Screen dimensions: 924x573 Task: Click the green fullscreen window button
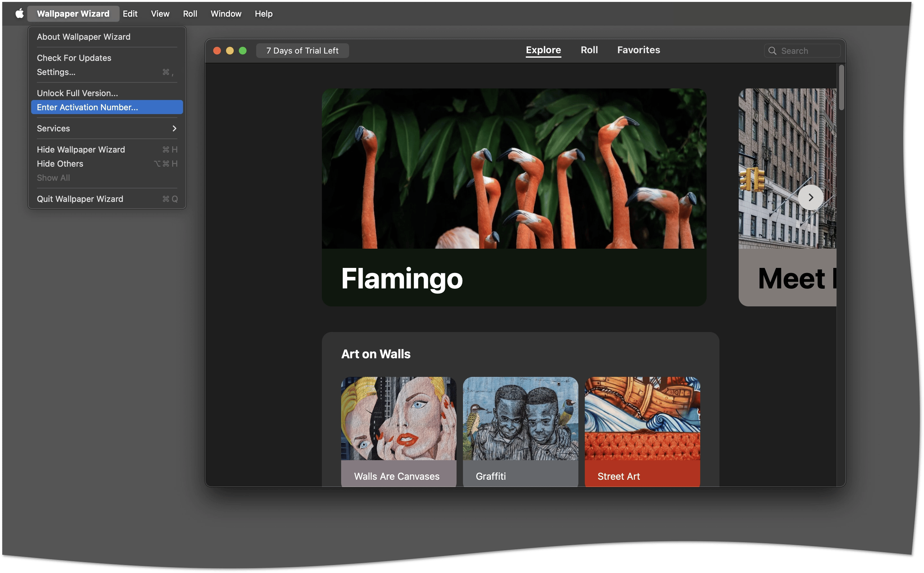(243, 51)
